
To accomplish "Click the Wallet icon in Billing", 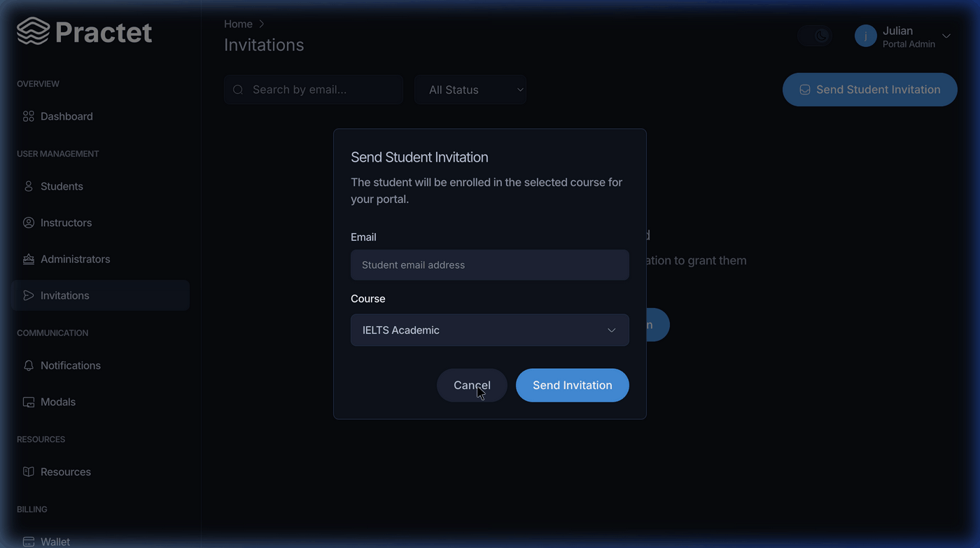I will (x=29, y=542).
